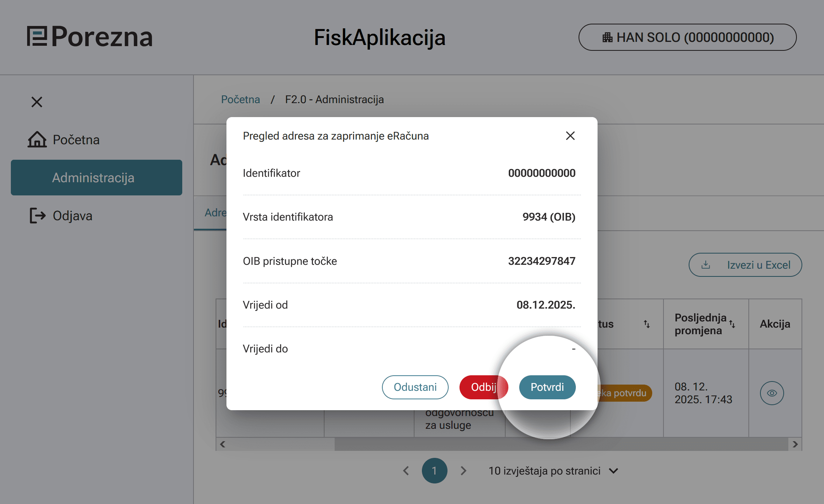Select the Odjava menu entry
Image resolution: width=824 pixels, height=504 pixels.
pyautogui.click(x=73, y=216)
